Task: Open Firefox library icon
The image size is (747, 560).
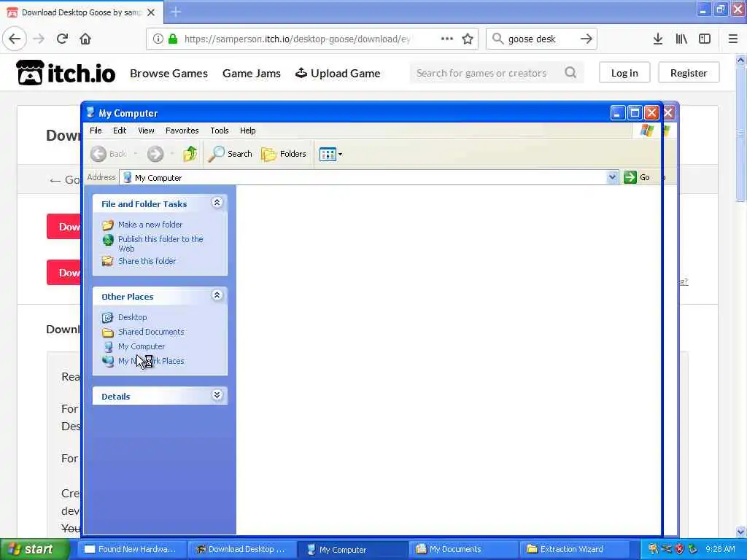Action: 681,39
